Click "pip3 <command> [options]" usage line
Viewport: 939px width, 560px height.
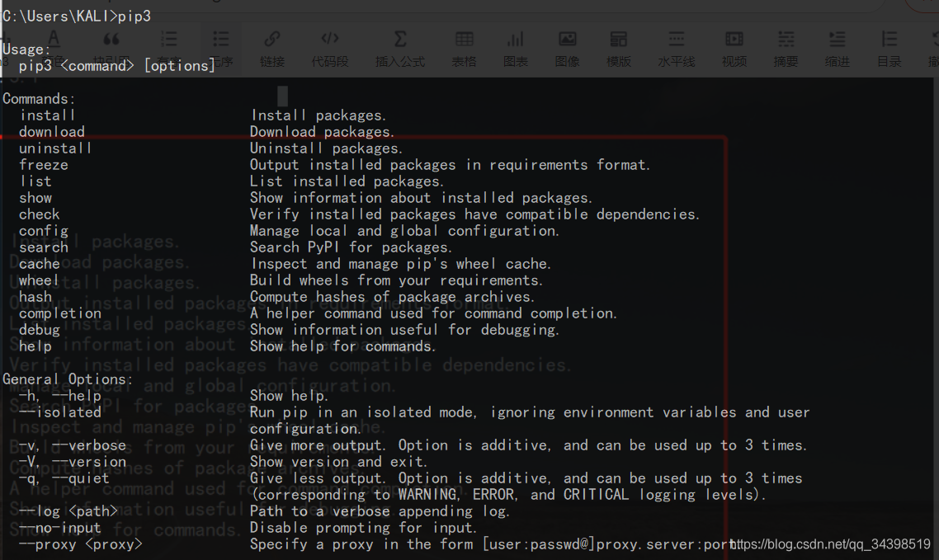point(117,65)
